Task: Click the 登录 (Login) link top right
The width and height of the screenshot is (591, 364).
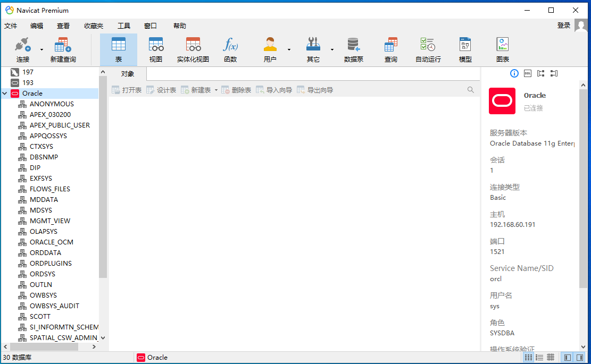Action: pos(563,26)
